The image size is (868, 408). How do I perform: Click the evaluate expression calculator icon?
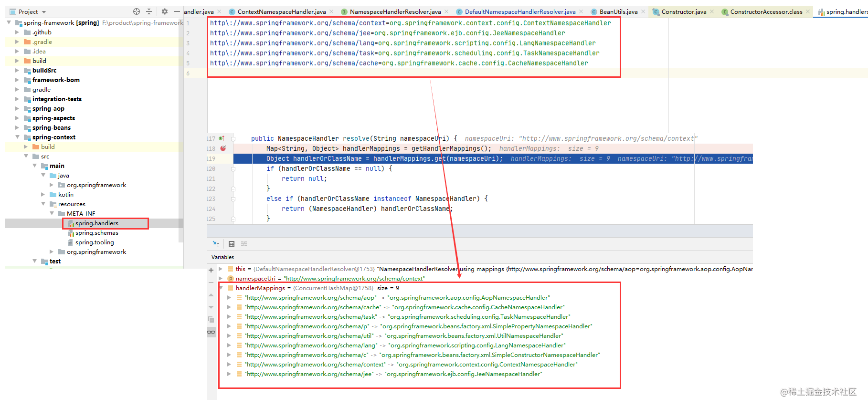point(232,244)
